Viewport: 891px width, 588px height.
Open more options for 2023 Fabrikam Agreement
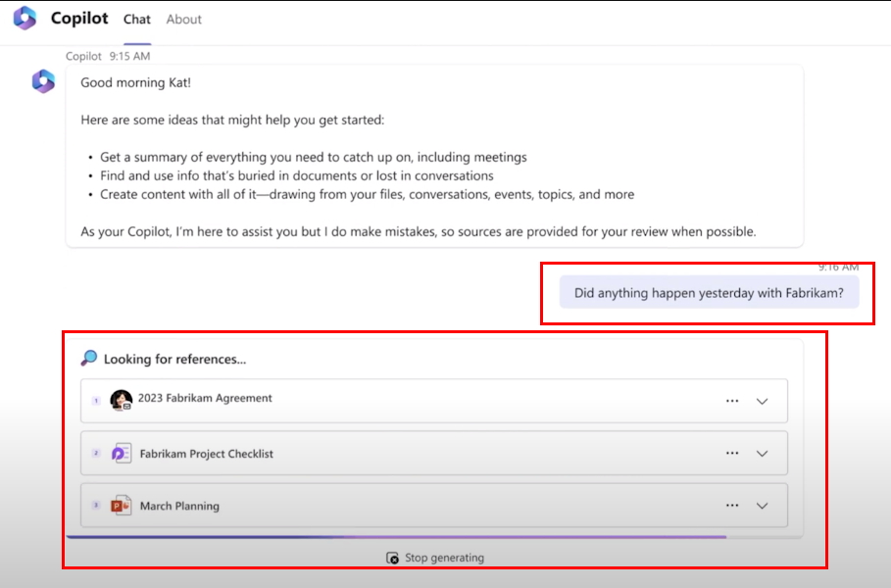point(732,401)
